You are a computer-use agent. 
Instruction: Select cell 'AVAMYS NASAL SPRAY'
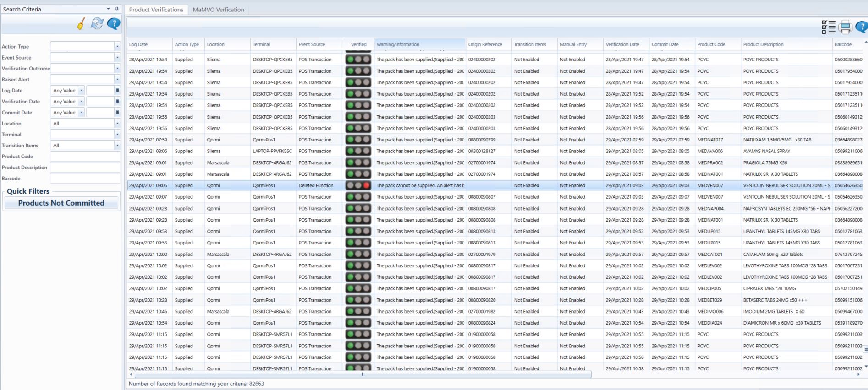(786, 151)
